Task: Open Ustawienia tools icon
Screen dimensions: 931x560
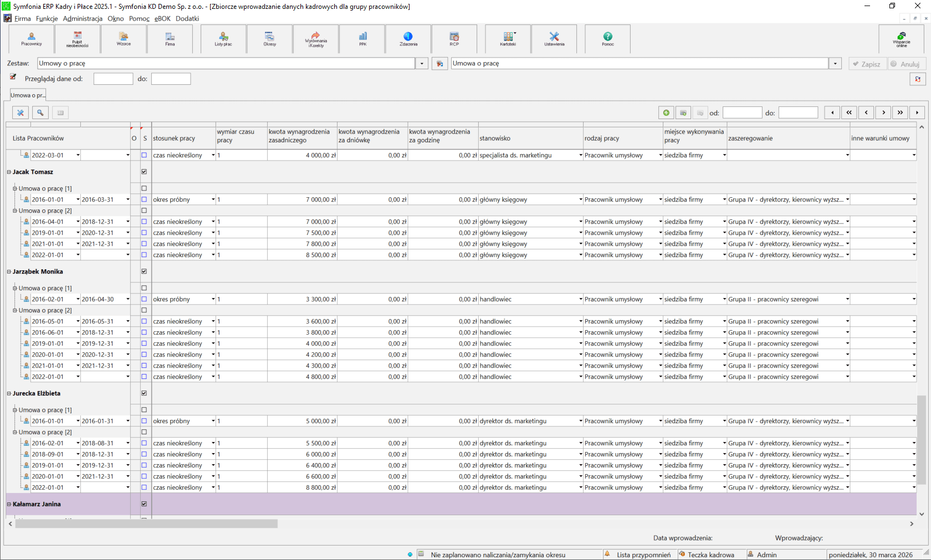Action: click(554, 39)
